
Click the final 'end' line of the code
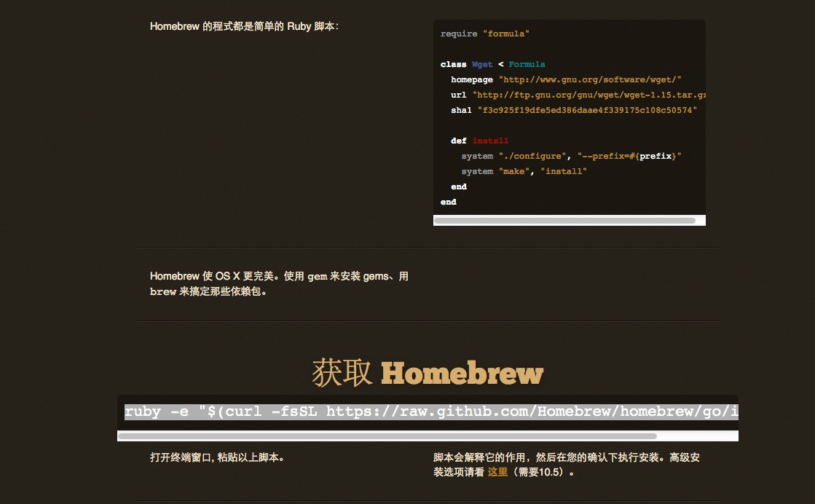pos(449,202)
